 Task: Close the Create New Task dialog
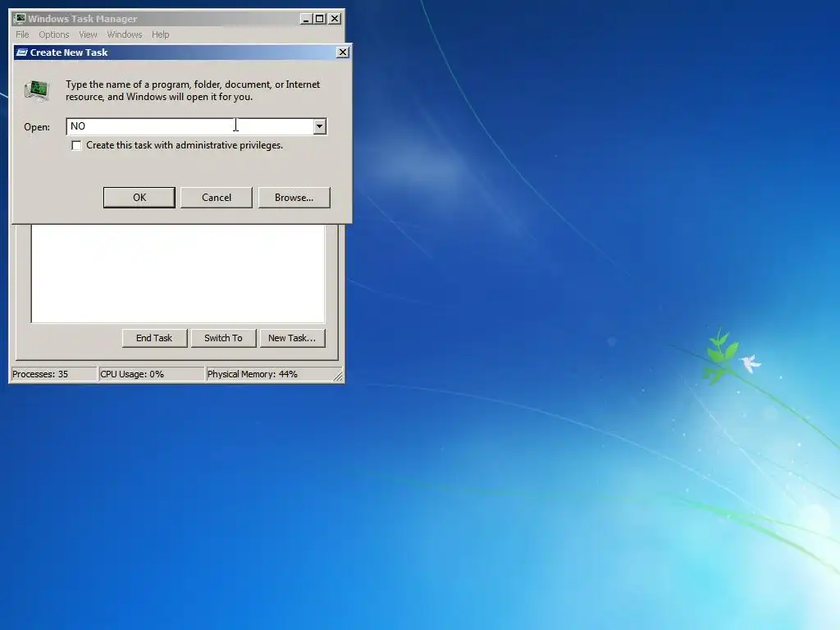(x=343, y=52)
